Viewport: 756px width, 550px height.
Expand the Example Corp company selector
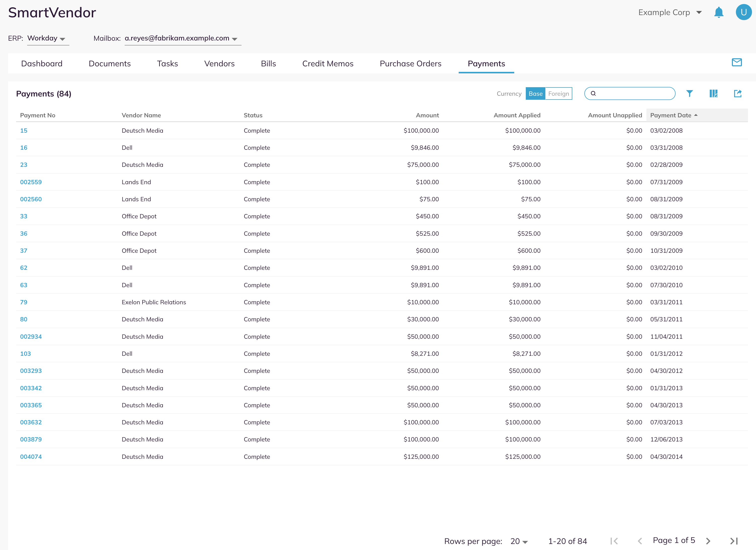click(670, 13)
